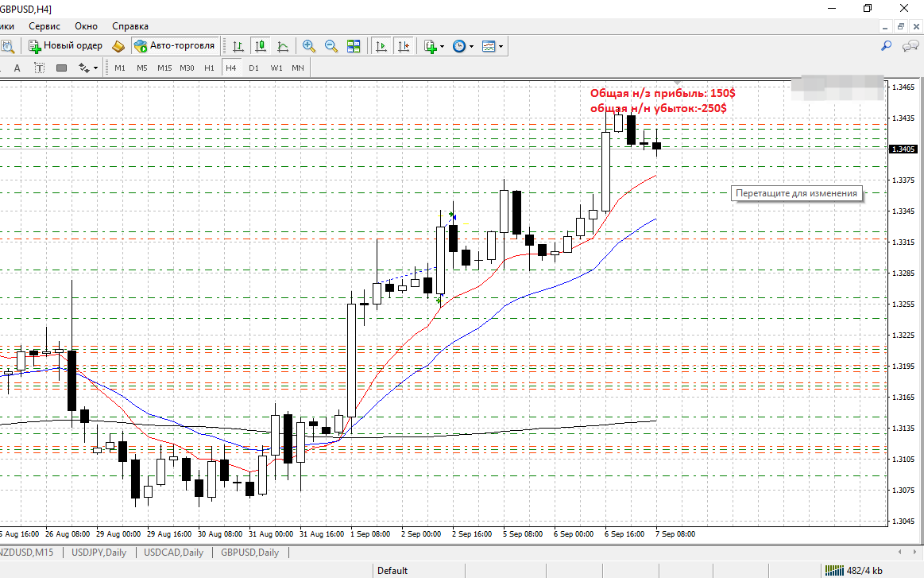Image resolution: width=924 pixels, height=578 pixels.
Task: Open the MetaEditor yellow book icon
Action: (118, 46)
